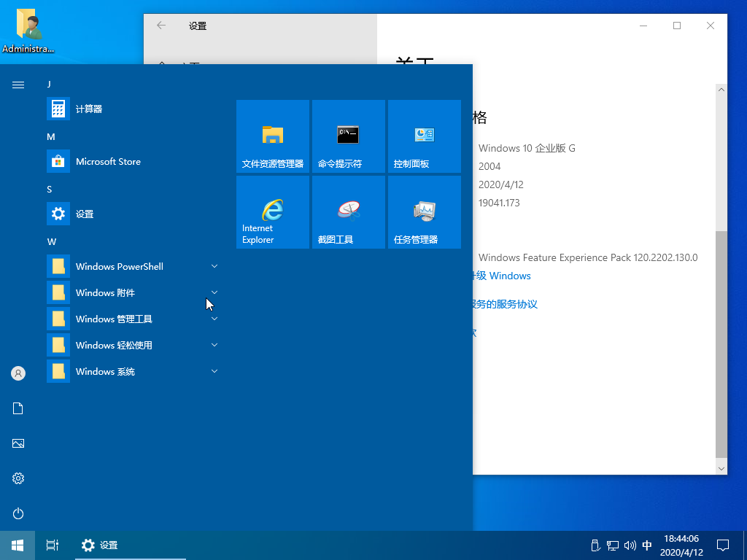Open Pictures icon in Start sidebar
This screenshot has width=747, height=560.
pos(18,443)
